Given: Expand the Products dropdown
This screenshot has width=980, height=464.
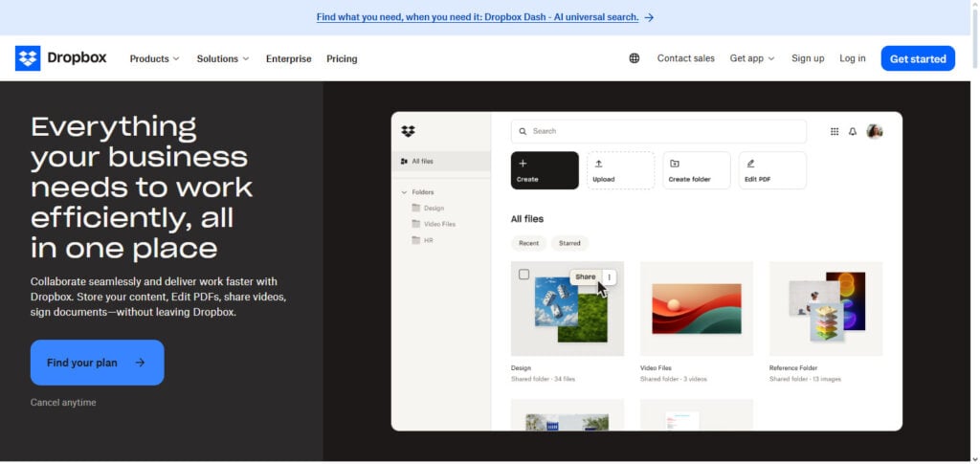Looking at the screenshot, I should point(154,58).
